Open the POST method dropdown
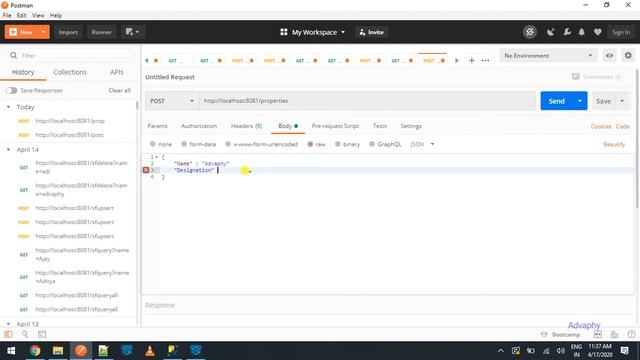The width and height of the screenshot is (640, 360). [172, 101]
